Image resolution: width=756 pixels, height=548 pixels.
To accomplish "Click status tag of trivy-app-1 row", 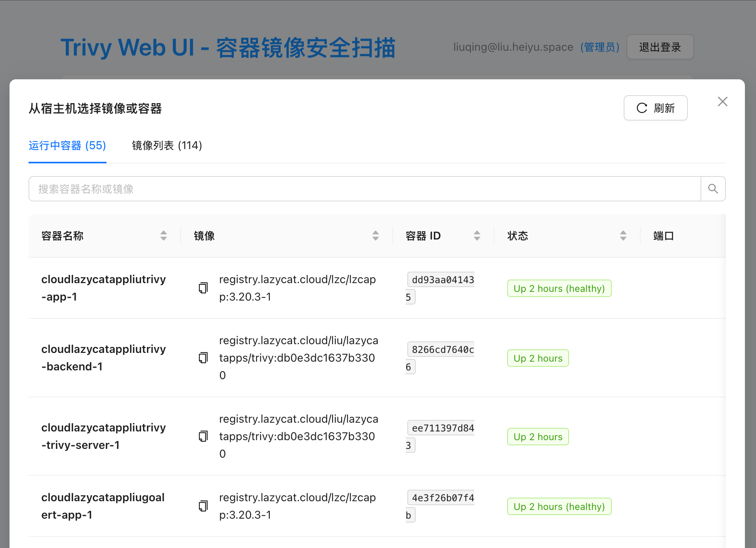I will (559, 288).
